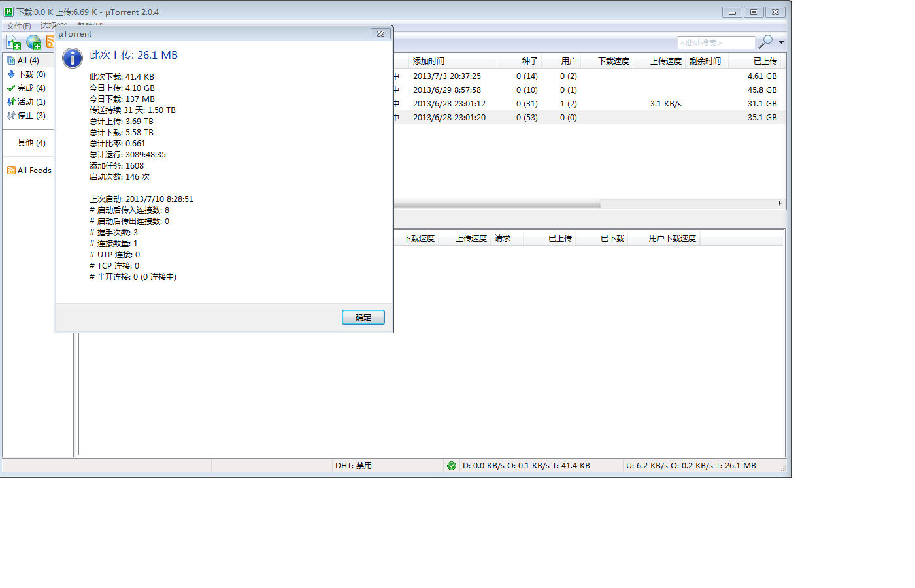
Task: Click the 今日上传: 4.10 GB line
Action: 122,88
